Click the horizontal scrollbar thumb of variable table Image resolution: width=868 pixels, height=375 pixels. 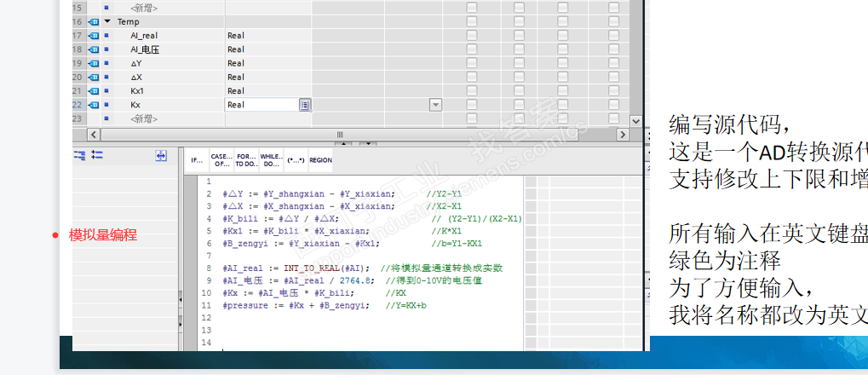[x=340, y=135]
